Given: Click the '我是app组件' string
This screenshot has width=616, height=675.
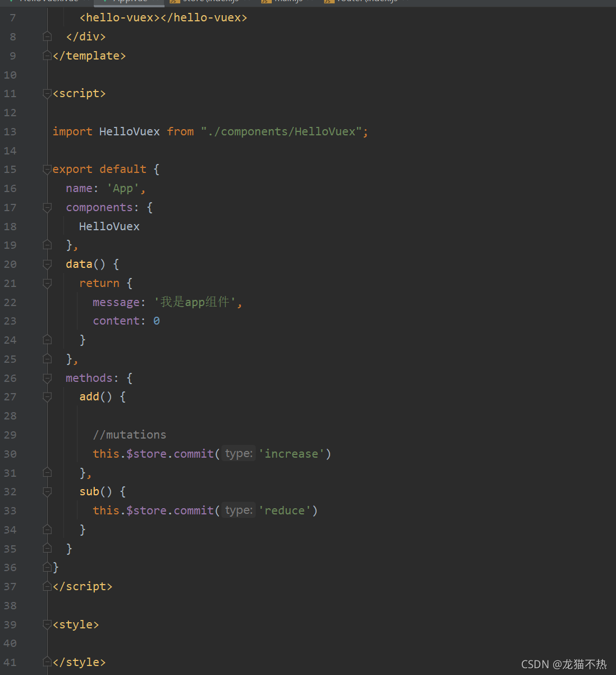Looking at the screenshot, I should (x=195, y=302).
